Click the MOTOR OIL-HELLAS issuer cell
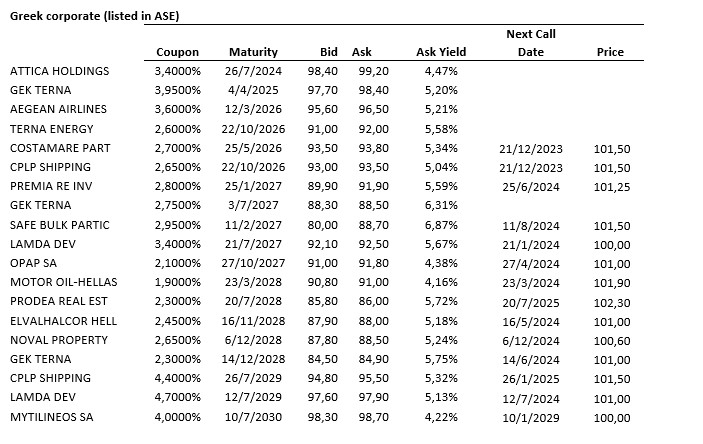The width and height of the screenshot is (703, 444). click(x=62, y=283)
